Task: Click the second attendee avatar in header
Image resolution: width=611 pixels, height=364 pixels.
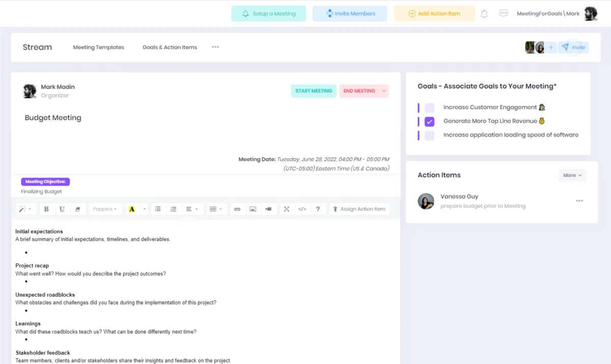Action: click(x=540, y=47)
